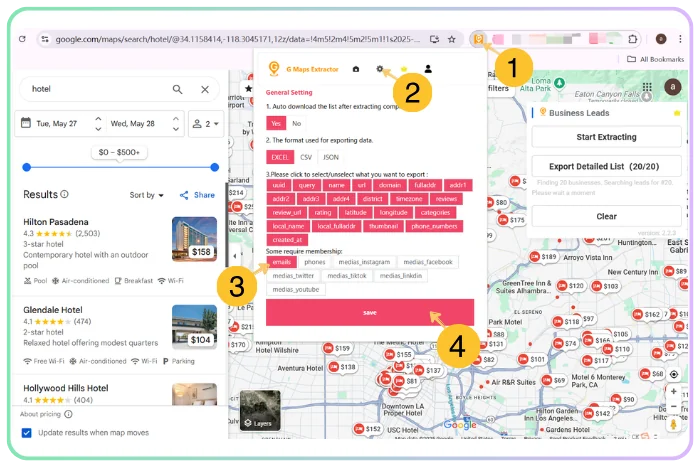Click the crown membership icon in popup
This screenshot has width=700, height=471.
404,69
